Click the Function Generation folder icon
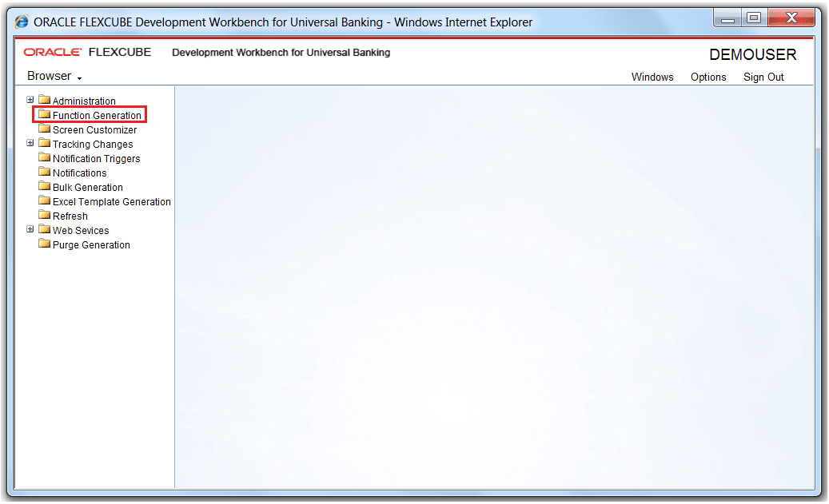 [45, 114]
